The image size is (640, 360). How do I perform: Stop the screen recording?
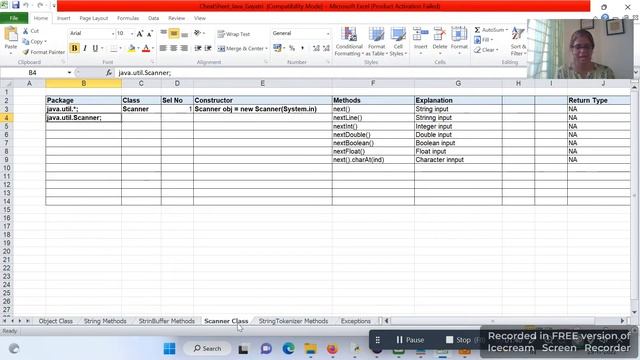pyautogui.click(x=458, y=340)
